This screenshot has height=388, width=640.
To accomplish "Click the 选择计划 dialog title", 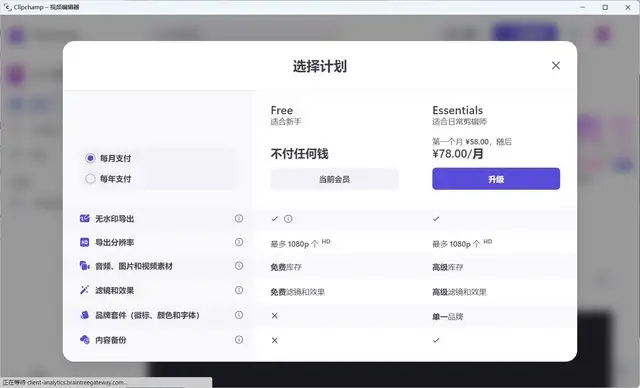I will (x=320, y=66).
